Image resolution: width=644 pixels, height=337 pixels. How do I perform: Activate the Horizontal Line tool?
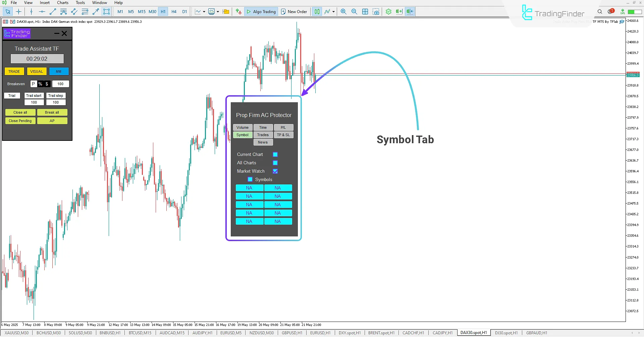(42, 11)
